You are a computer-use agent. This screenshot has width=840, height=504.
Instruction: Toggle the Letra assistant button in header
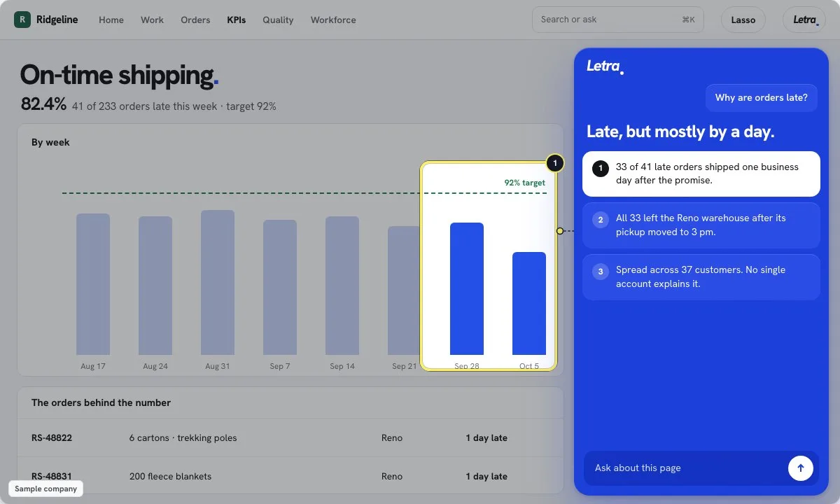click(805, 20)
